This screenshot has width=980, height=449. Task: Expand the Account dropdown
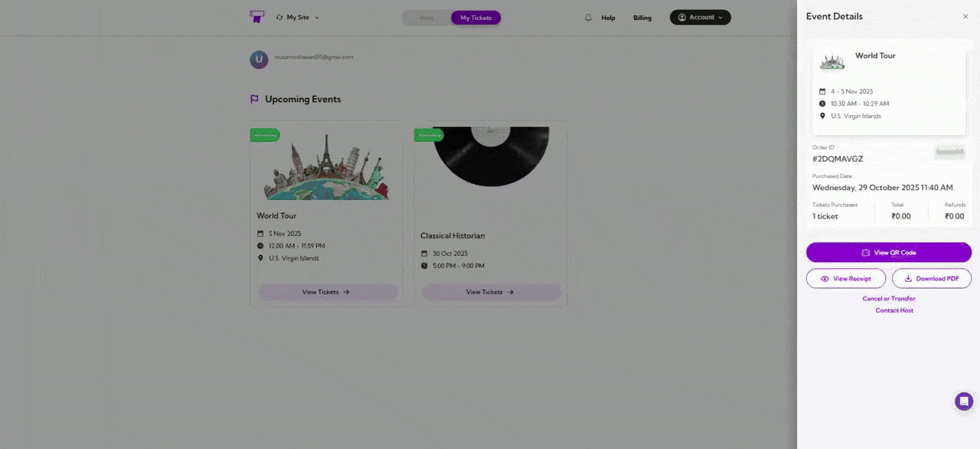click(x=701, y=17)
